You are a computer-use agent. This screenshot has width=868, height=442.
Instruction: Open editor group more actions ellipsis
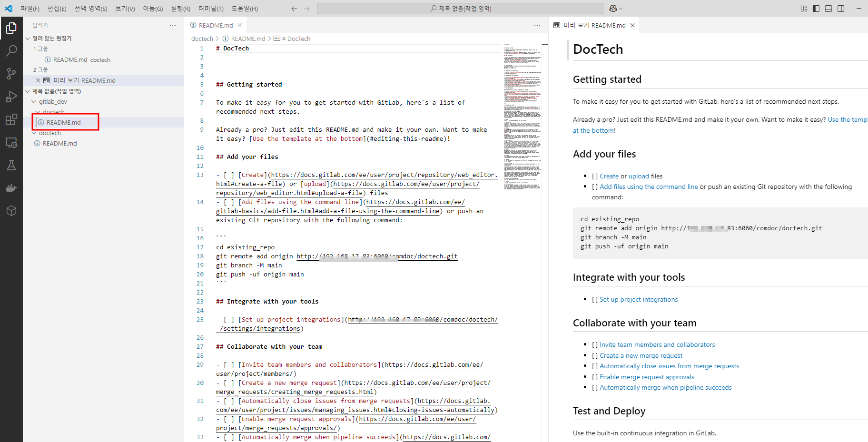[537, 25]
